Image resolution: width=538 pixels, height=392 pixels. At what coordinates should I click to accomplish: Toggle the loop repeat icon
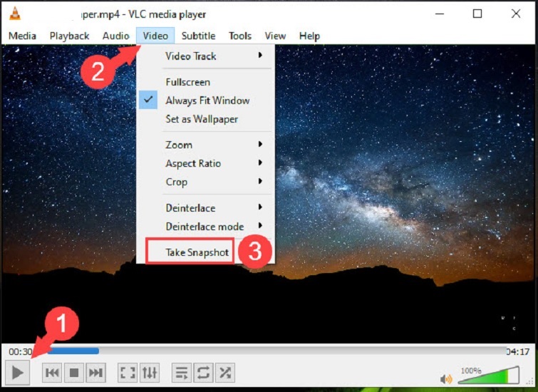click(x=203, y=372)
